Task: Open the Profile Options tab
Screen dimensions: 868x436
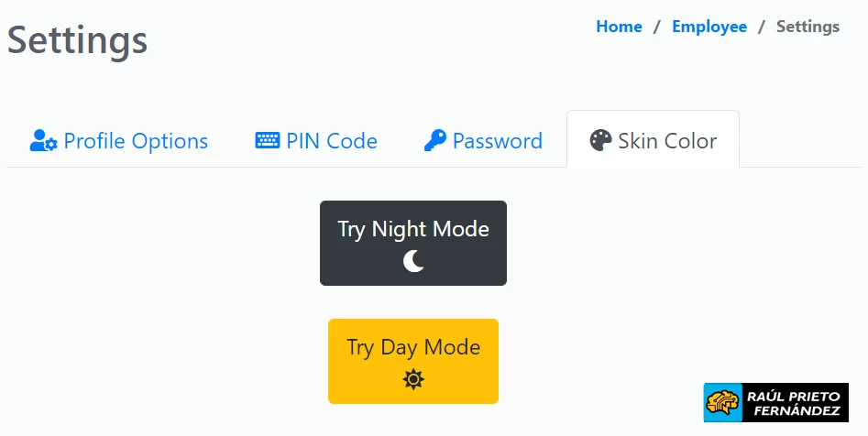Action: (119, 140)
